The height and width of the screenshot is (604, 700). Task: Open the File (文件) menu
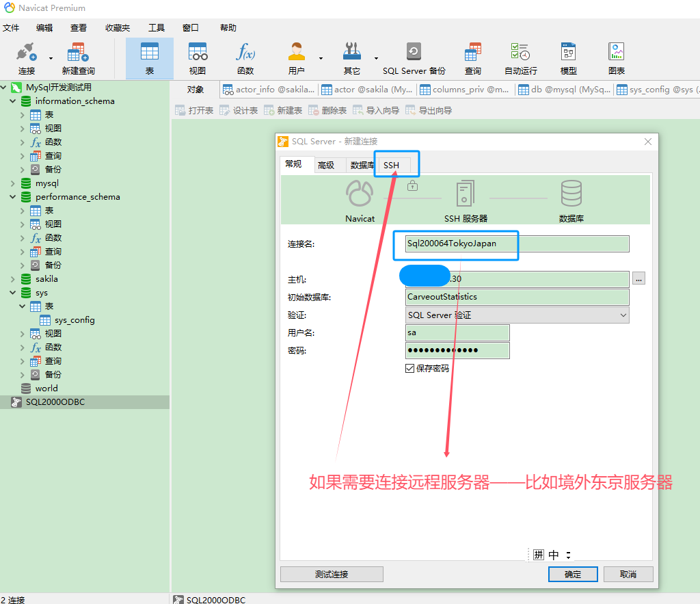coord(11,27)
